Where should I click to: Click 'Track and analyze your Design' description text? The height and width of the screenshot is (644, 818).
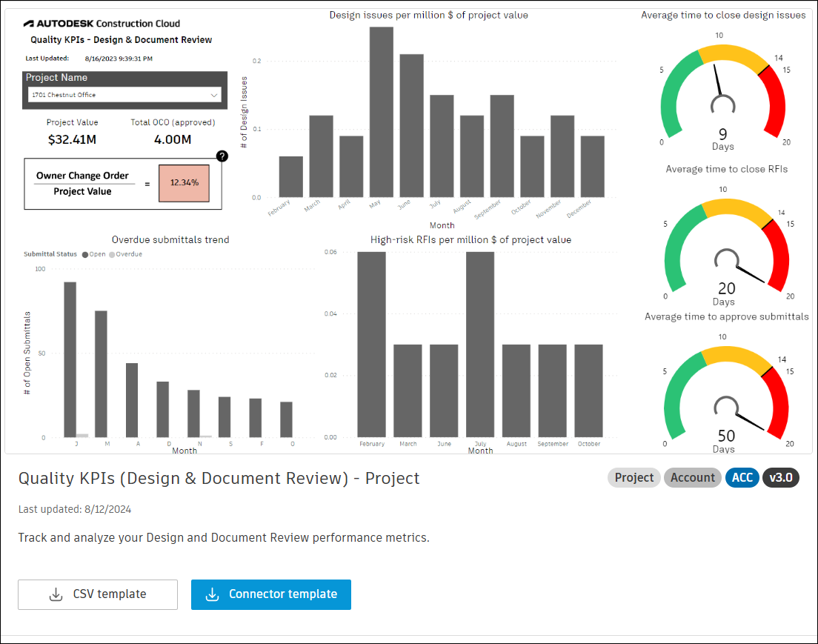coord(224,538)
